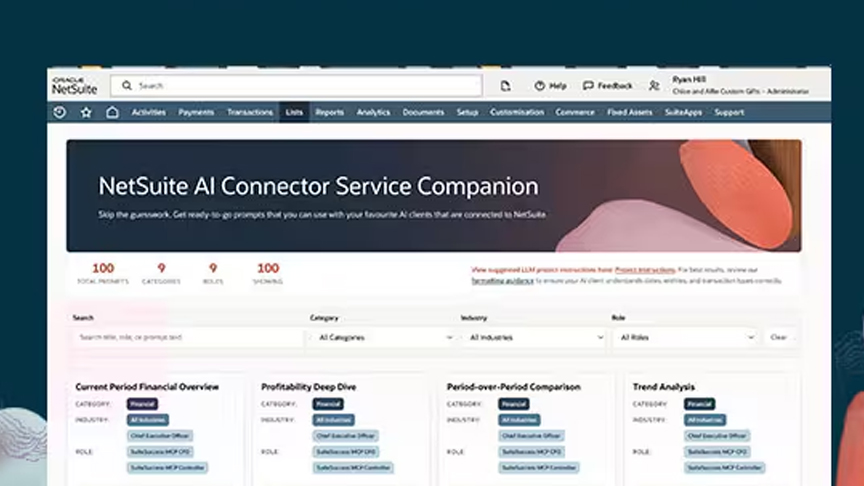Open Period-over-Period Comparison card title

[x=514, y=387]
